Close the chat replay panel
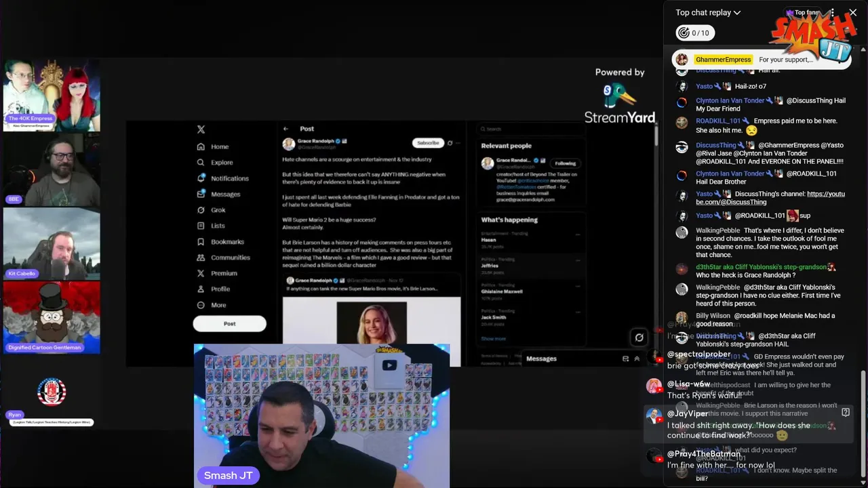 tap(853, 12)
